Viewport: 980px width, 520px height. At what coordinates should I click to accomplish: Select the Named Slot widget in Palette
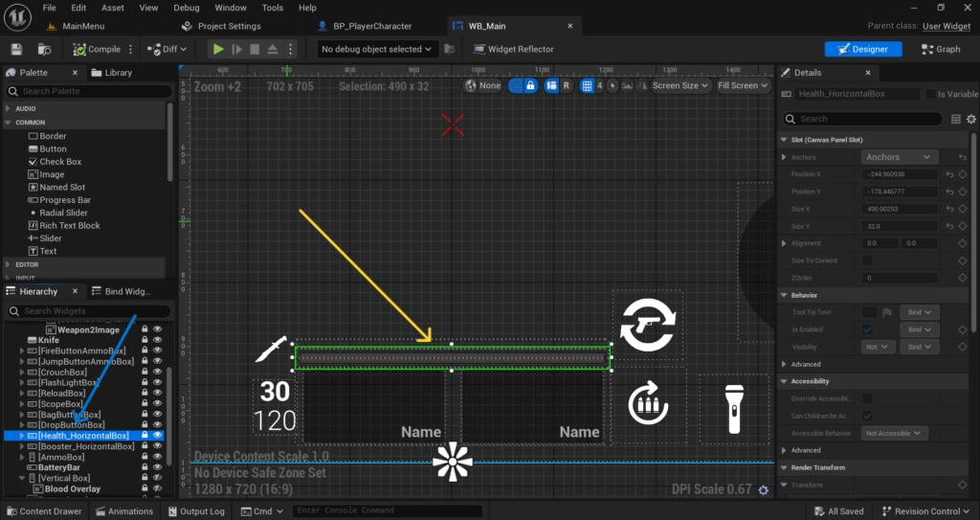[56, 187]
